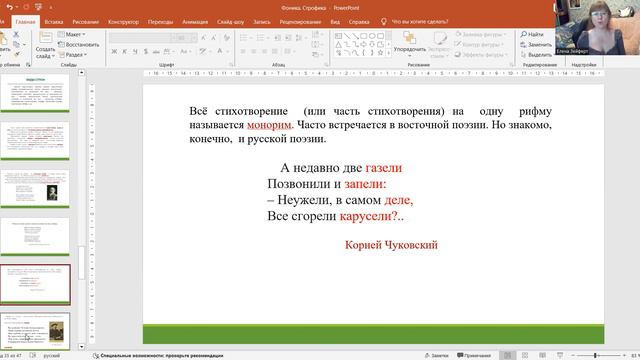Open the Рецензирование tab
This screenshot has height=360, width=640.
coord(300,22)
